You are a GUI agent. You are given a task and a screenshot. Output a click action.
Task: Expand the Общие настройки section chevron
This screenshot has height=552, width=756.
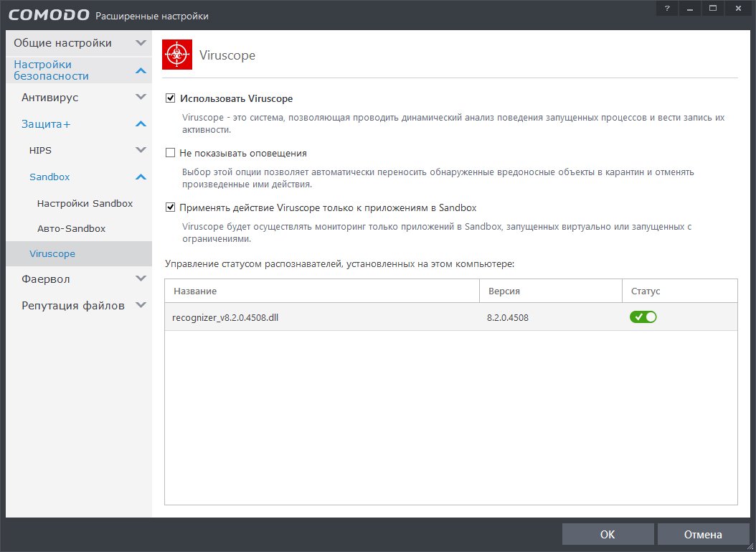tap(141, 43)
